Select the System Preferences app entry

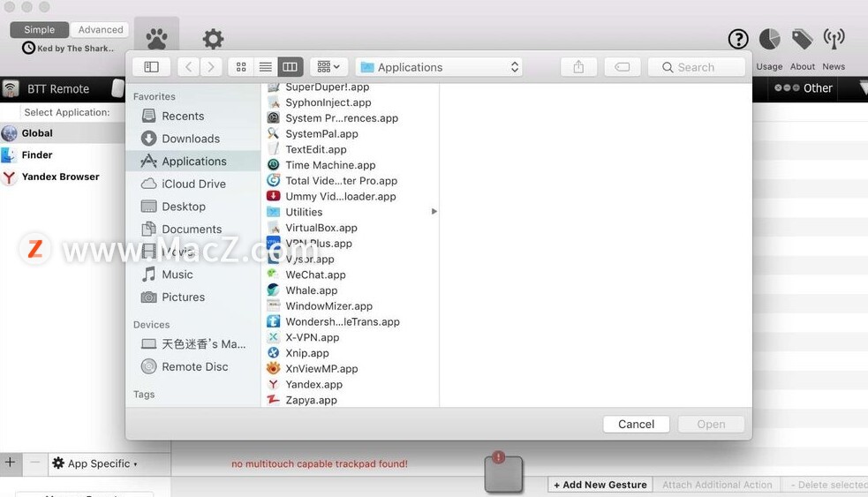pos(350,118)
